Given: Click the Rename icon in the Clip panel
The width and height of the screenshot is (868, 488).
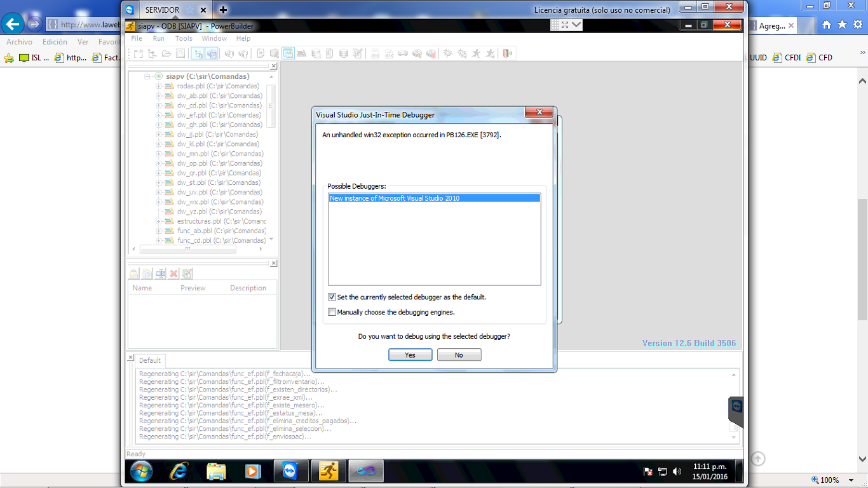Looking at the screenshot, I should pos(161,274).
